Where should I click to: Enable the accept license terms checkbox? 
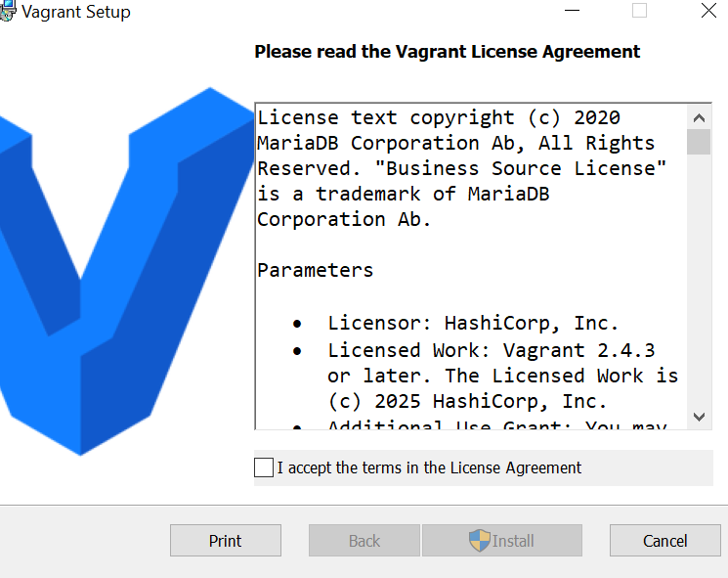[264, 467]
